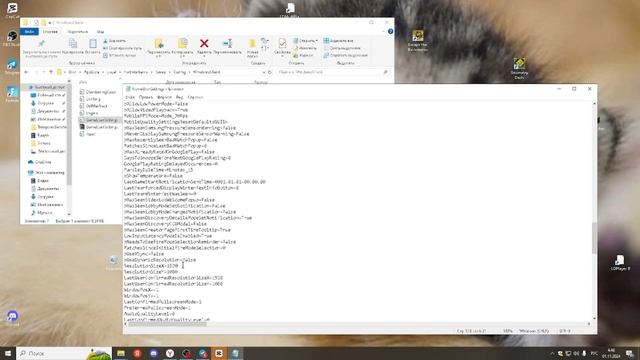Select Escape the Backrooms desktop icon
The image size is (640, 360).
point(418,40)
